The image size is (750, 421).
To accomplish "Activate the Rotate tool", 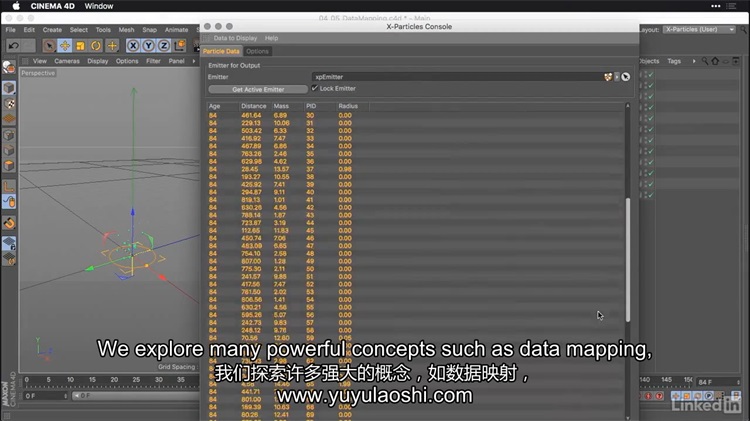I will click(96, 46).
